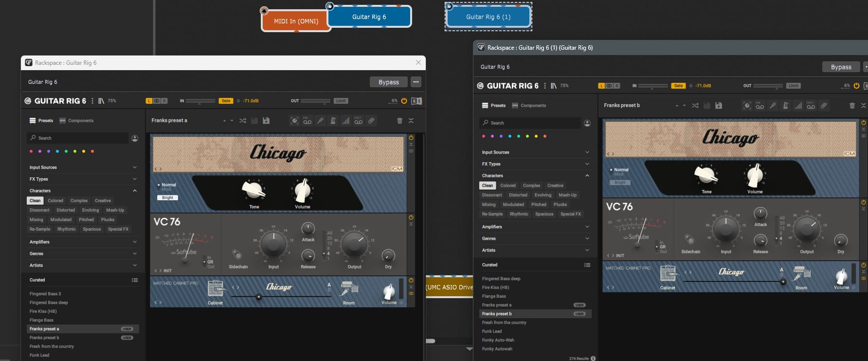Open tuner fork icon in right Guitar Rig toolbar
The height and width of the screenshot is (361, 868).
[x=773, y=105]
